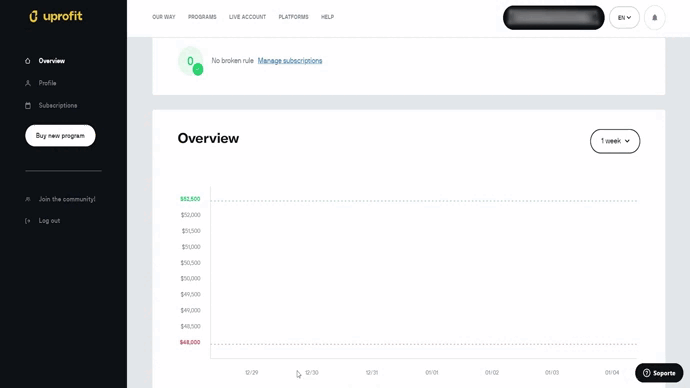Click the 01/01 date label
Viewport: 690px width, 388px height.
(x=432, y=373)
